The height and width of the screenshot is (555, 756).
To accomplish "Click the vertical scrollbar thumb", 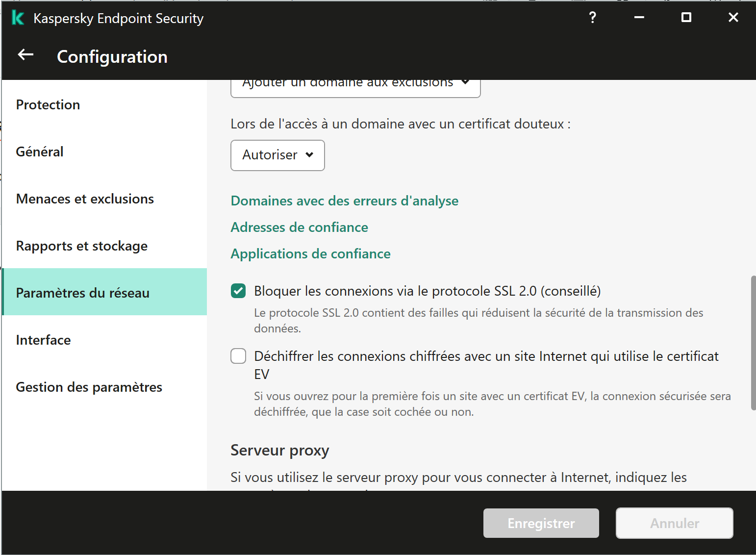I will point(753,343).
